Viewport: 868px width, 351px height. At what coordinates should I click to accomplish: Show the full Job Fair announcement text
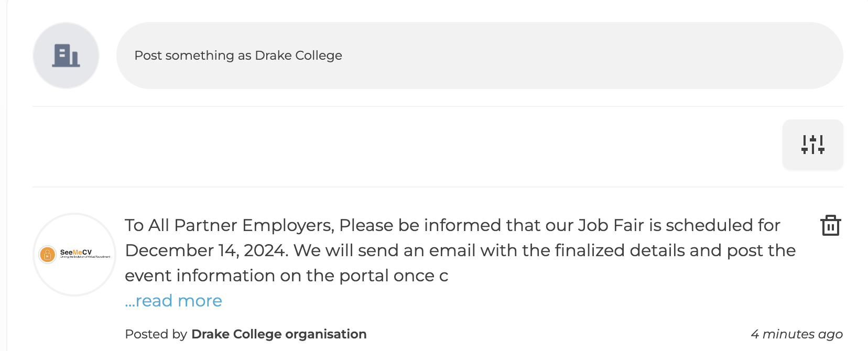tap(173, 301)
